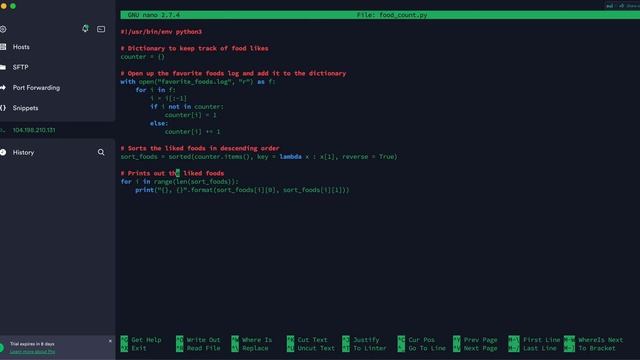Click the SFTP folder icon
The height and width of the screenshot is (360, 640).
[3, 67]
